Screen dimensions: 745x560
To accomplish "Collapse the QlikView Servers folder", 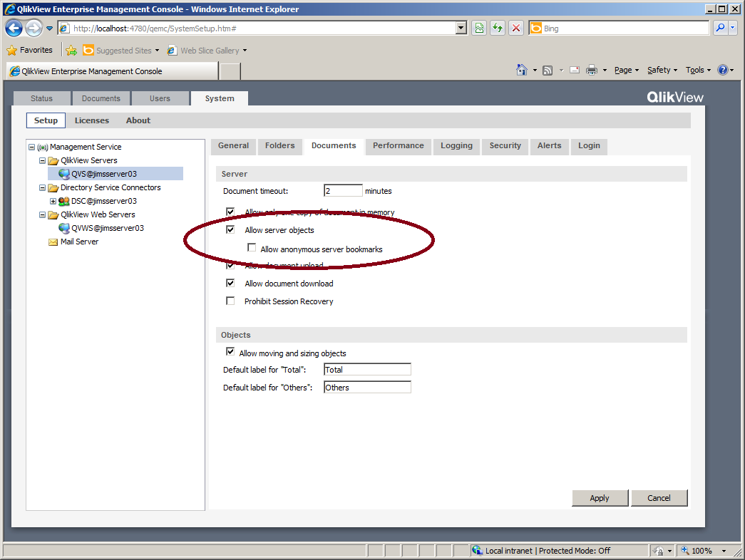I will click(x=42, y=160).
